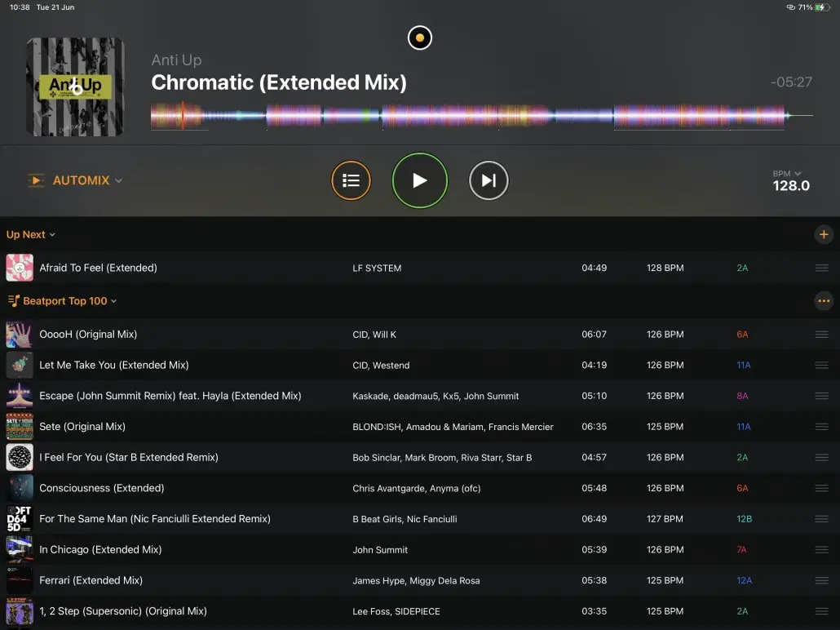Viewport: 840px width, 630px height.
Task: Click the reorder handle for I Feel For You
Action: [822, 457]
